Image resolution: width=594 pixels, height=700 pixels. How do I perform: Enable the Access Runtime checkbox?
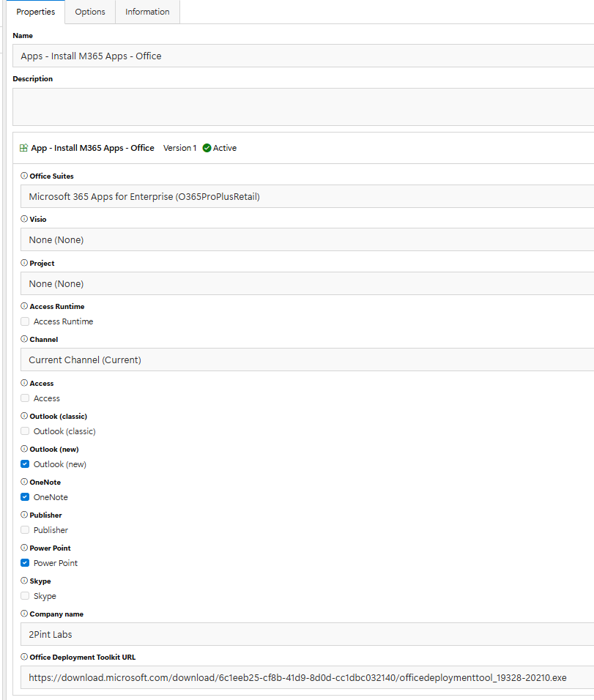tap(25, 321)
